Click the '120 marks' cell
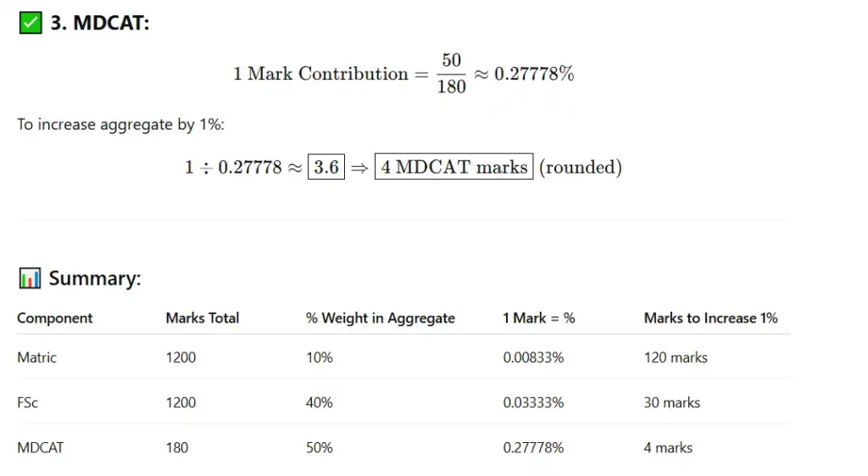Image resolution: width=868 pixels, height=476 pixels. click(x=676, y=357)
